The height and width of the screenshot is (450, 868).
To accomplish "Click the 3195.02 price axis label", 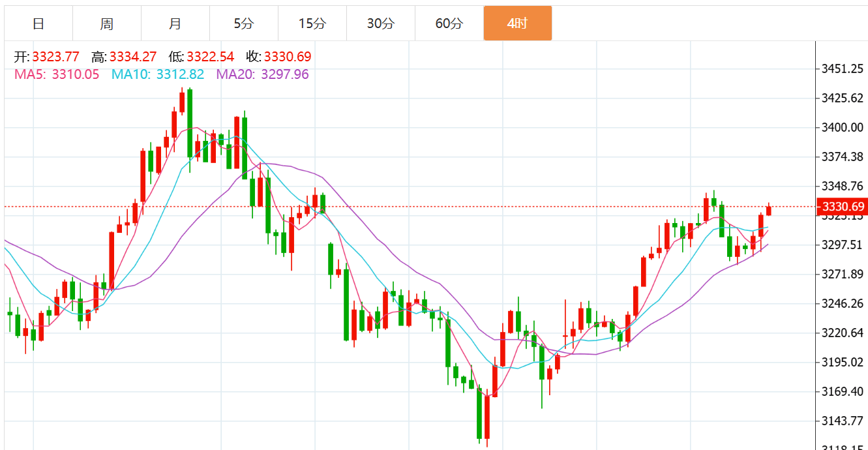I will click(x=843, y=362).
